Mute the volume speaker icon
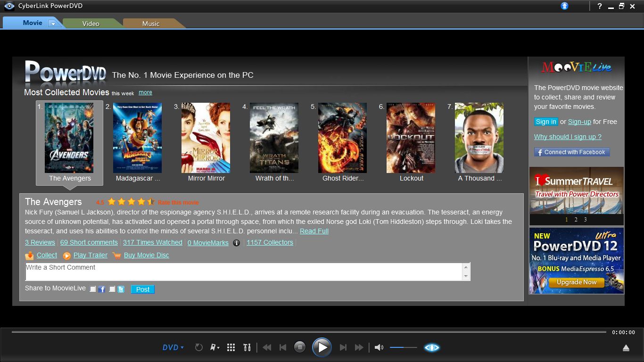The height and width of the screenshot is (362, 644). (x=379, y=347)
